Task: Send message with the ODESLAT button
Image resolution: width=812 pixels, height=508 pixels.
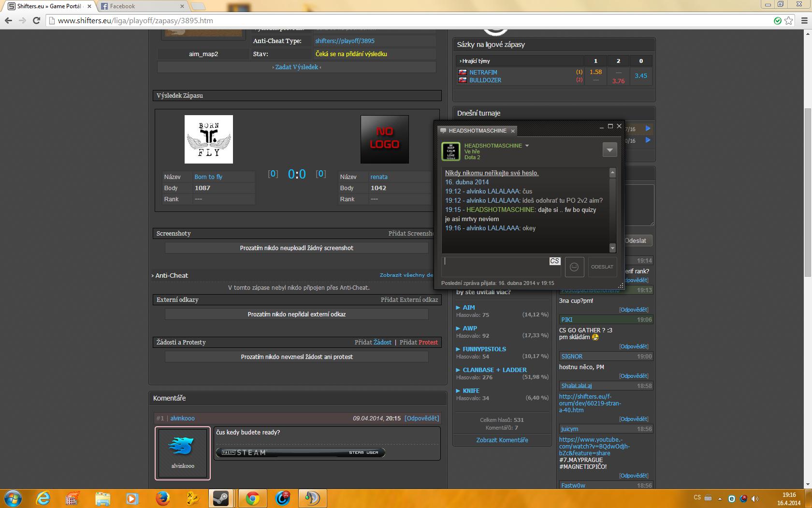Action: [602, 267]
